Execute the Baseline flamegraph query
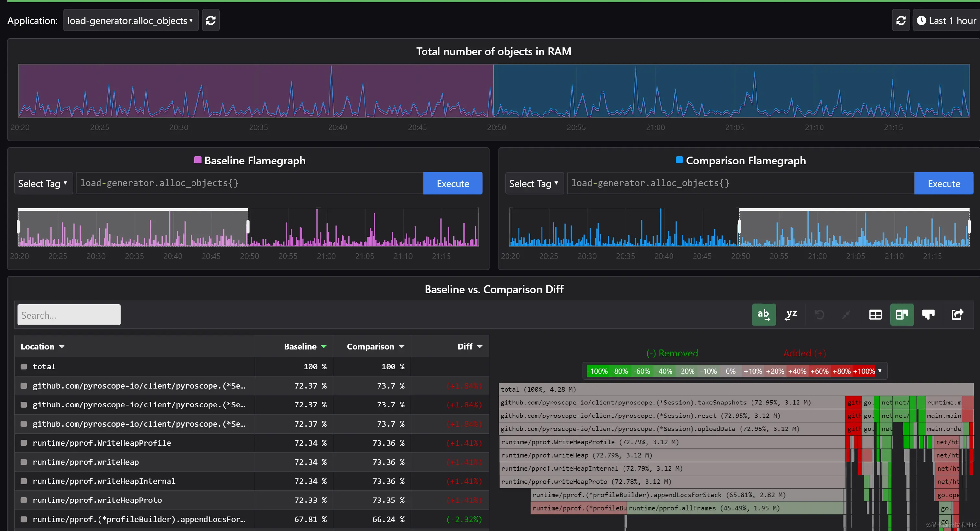Image resolution: width=980 pixels, height=531 pixels. (x=453, y=184)
